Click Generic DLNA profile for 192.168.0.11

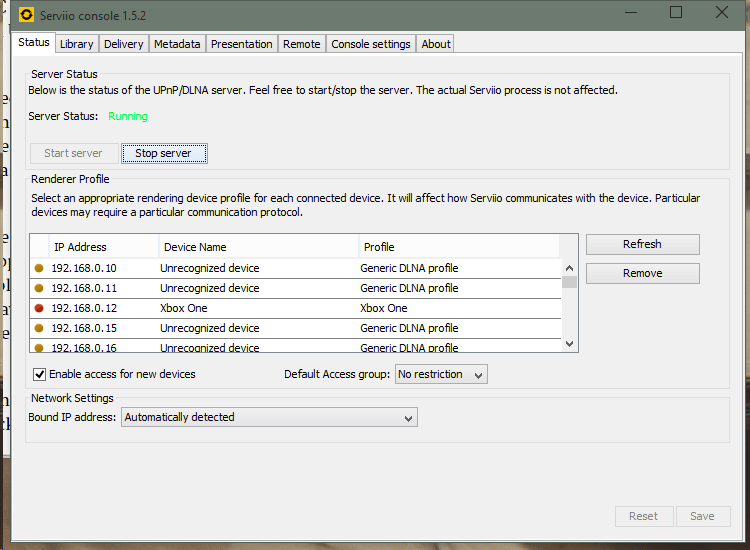(409, 288)
